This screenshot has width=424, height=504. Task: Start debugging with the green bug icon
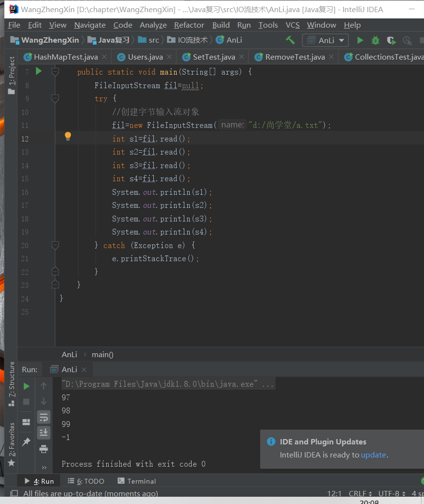click(375, 40)
